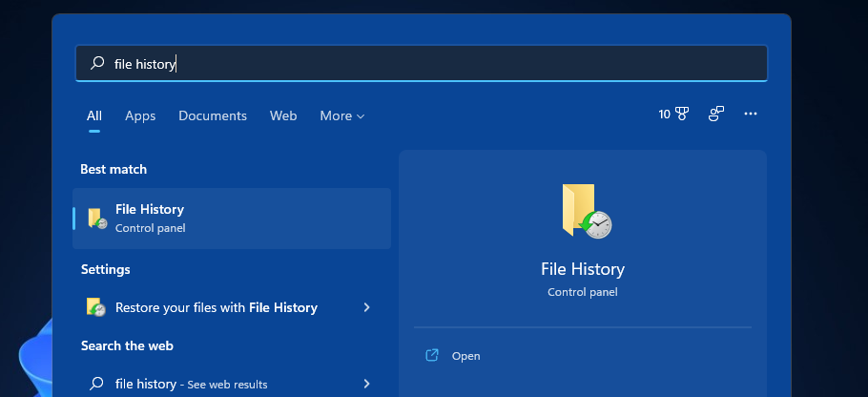The width and height of the screenshot is (868, 397).
Task: Click magnifier icon beside web results entry
Action: coord(97,383)
